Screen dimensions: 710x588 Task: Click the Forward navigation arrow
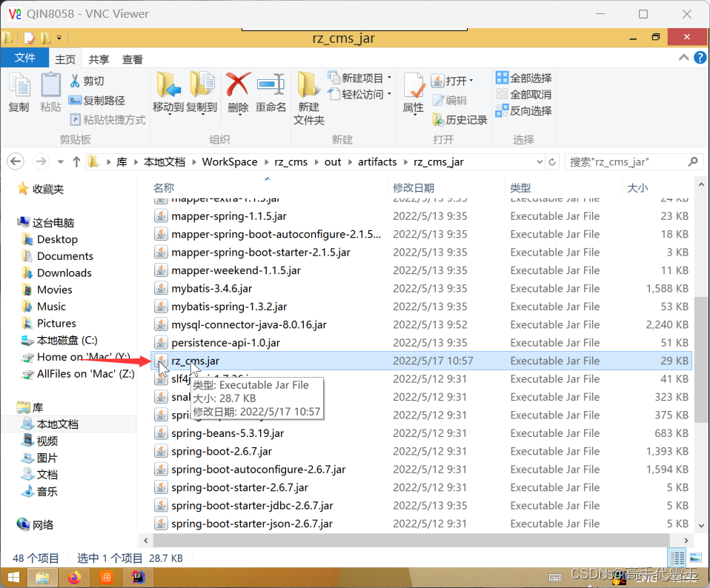[41, 161]
